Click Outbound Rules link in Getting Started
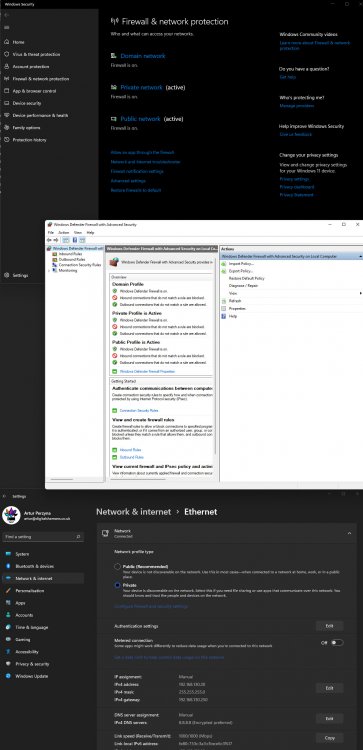Image resolution: width=363 pixels, height=750 pixels. (x=132, y=457)
